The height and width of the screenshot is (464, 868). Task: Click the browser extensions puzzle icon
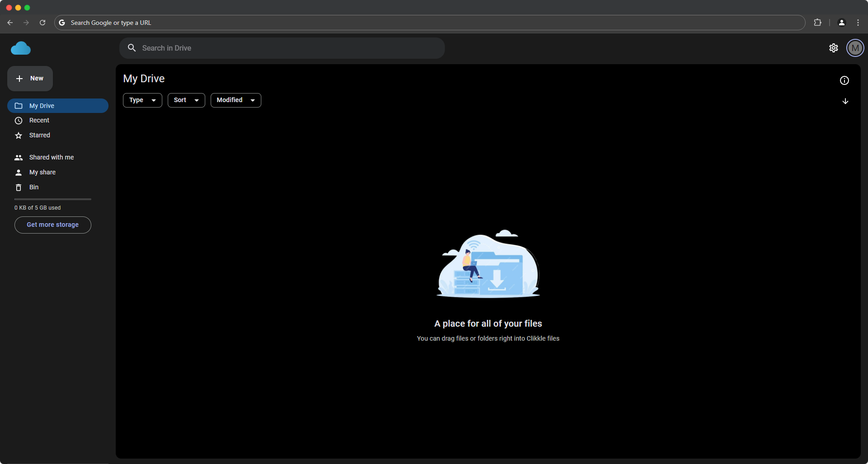817,23
